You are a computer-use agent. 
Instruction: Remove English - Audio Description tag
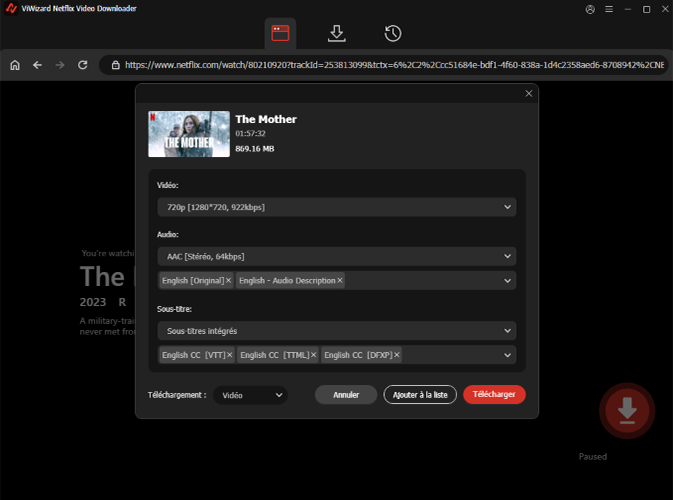340,281
